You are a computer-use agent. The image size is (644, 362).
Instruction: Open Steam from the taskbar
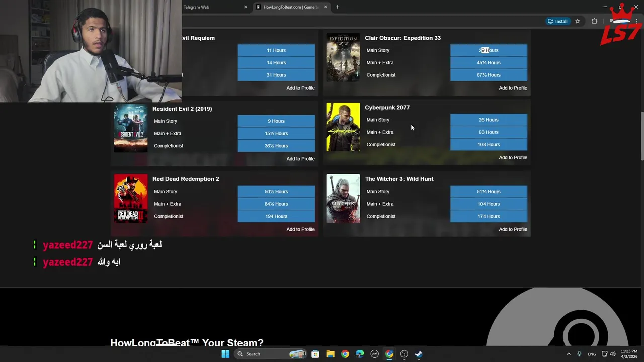(x=419, y=354)
